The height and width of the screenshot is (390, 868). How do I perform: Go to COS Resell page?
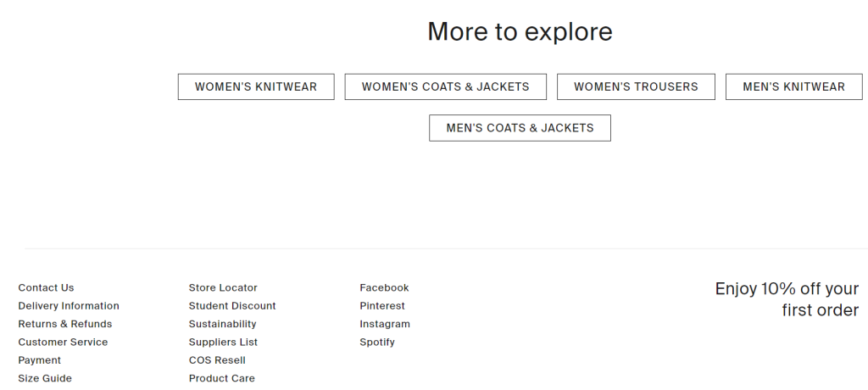217,360
